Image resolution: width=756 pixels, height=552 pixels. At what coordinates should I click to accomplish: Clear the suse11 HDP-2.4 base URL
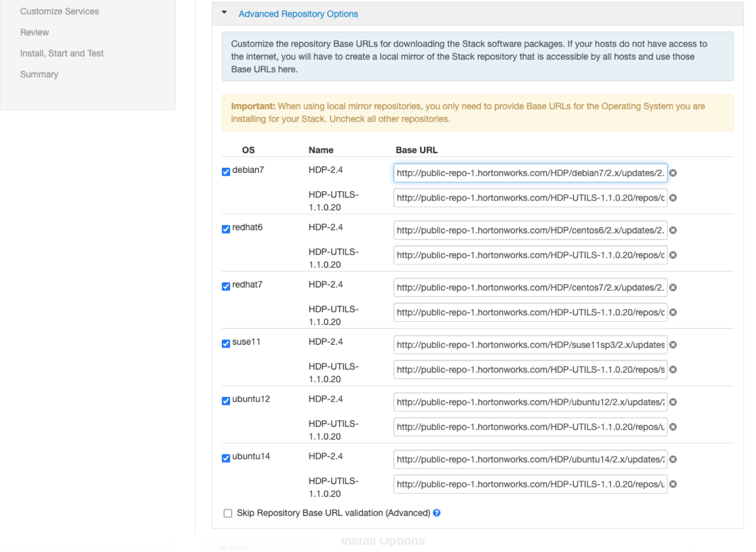tap(673, 345)
